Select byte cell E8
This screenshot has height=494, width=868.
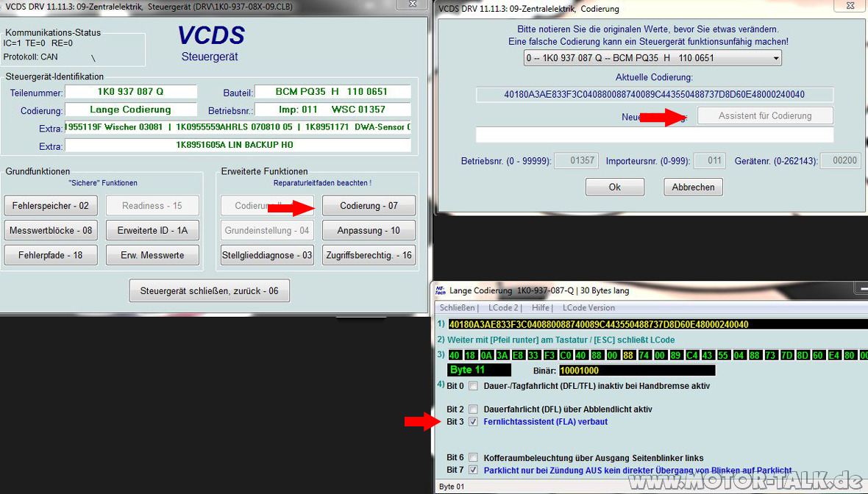pos(518,355)
